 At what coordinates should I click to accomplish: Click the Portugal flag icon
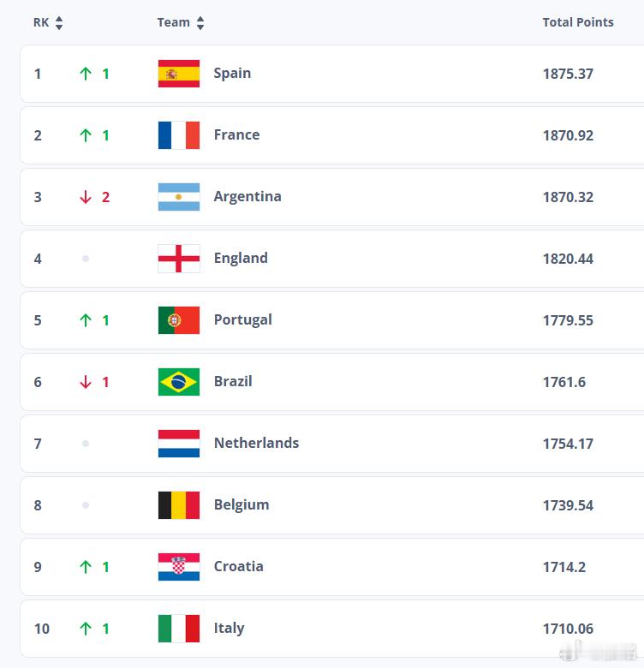(179, 320)
